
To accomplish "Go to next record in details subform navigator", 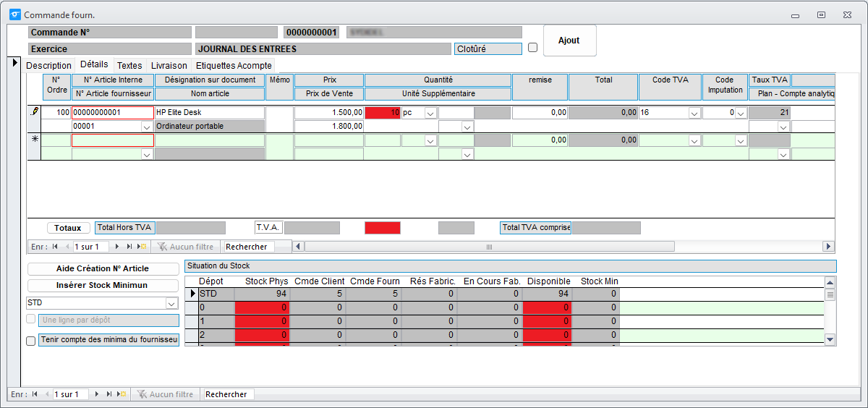I will point(118,247).
